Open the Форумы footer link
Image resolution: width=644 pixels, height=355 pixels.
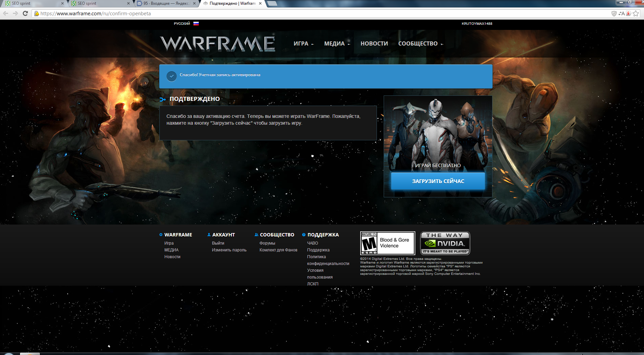[x=267, y=243]
